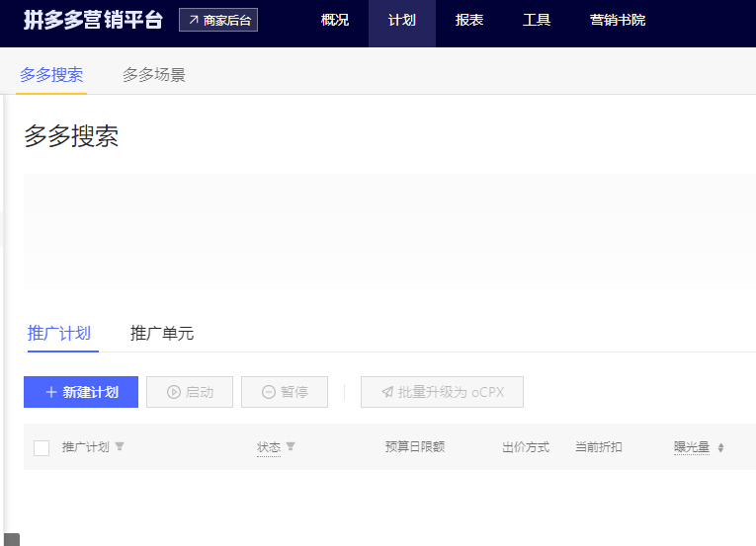Tick the select-all checkbox in table header
The height and width of the screenshot is (546, 756).
[x=42, y=447]
